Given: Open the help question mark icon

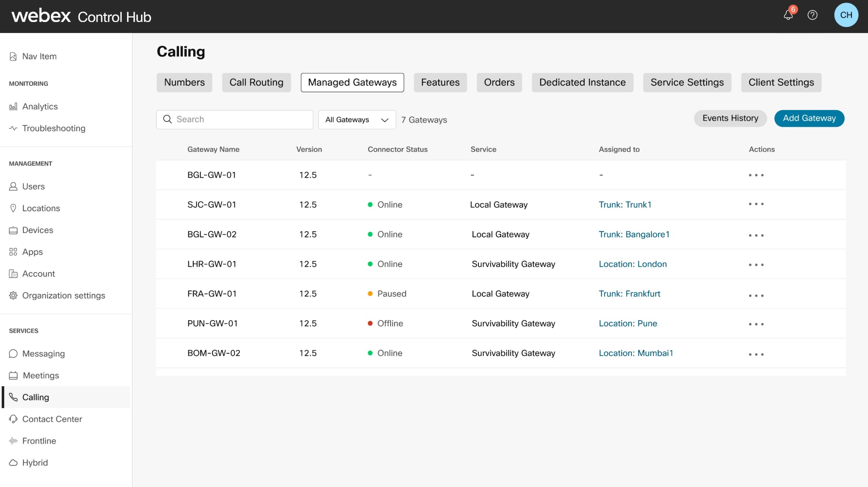Looking at the screenshot, I should click(812, 15).
